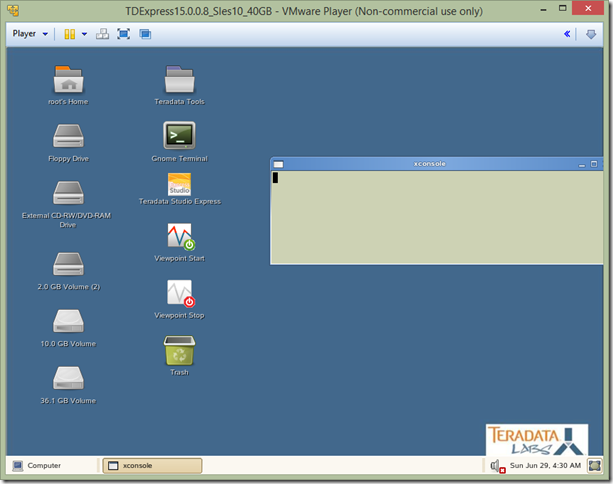
Task: Send Ctrl+Alt+Del to the virtual machine
Action: [x=103, y=33]
